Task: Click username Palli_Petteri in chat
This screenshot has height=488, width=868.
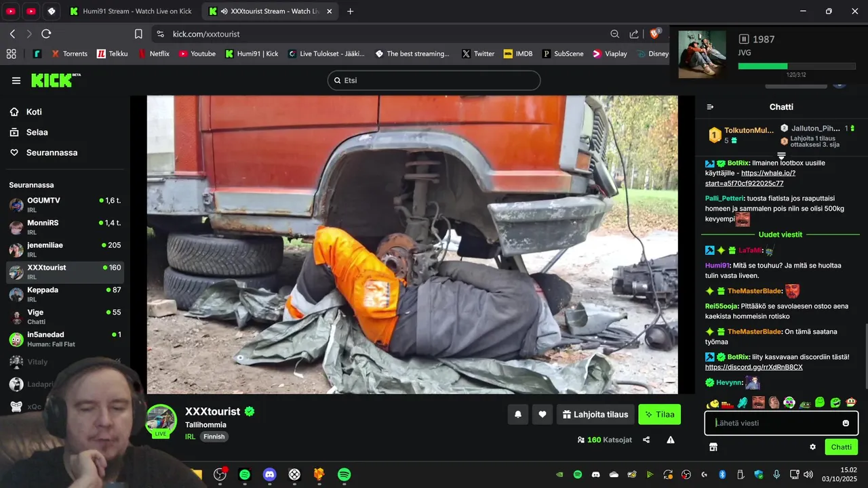Action: [724, 198]
